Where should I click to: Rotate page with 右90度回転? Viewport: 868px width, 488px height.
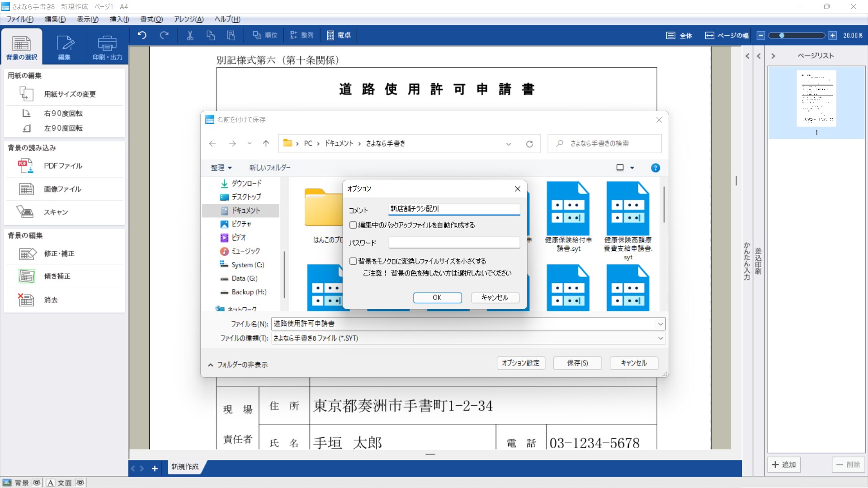click(x=64, y=113)
